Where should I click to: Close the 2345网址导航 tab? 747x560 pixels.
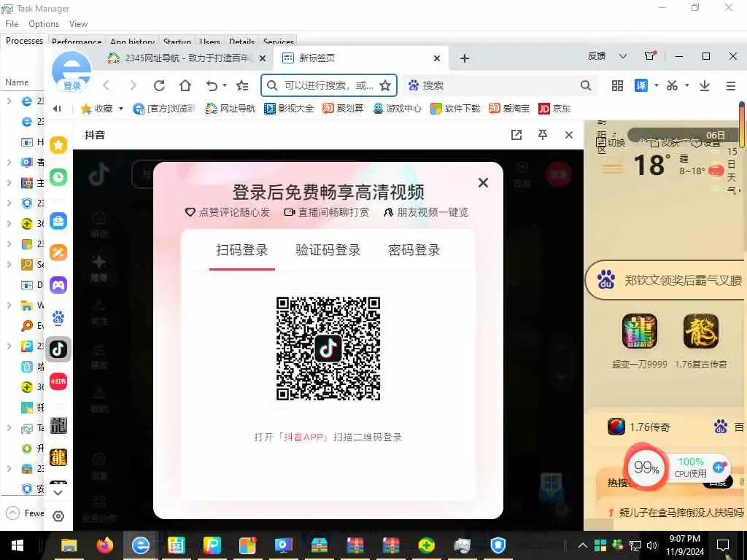[x=263, y=58]
